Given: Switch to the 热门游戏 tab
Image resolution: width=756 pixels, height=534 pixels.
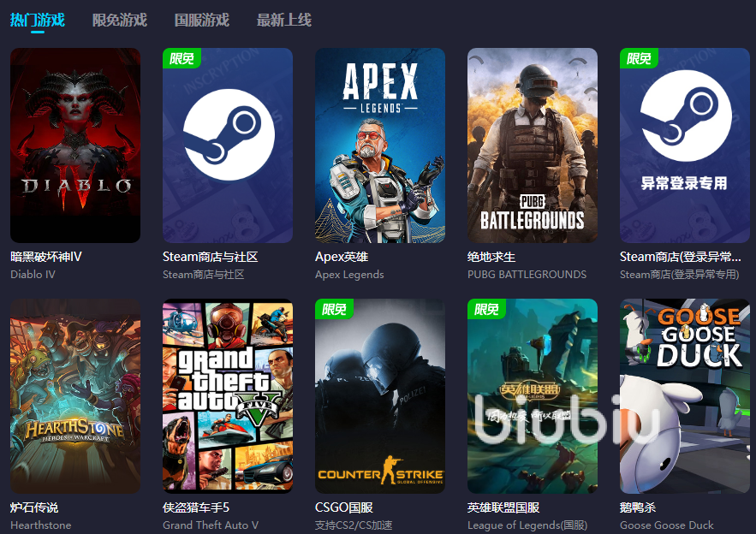Looking at the screenshot, I should (x=37, y=20).
